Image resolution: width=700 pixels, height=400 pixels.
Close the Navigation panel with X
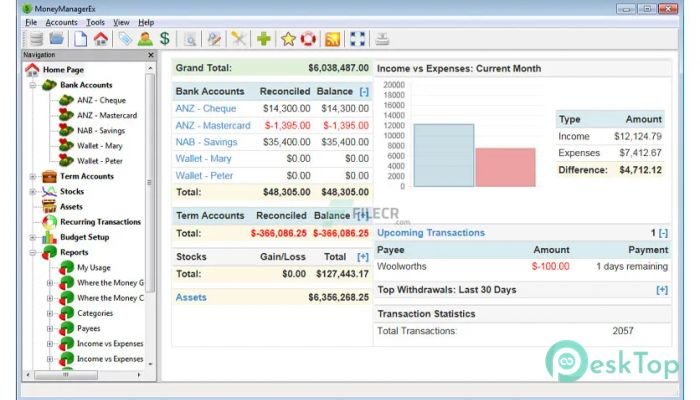coord(151,55)
